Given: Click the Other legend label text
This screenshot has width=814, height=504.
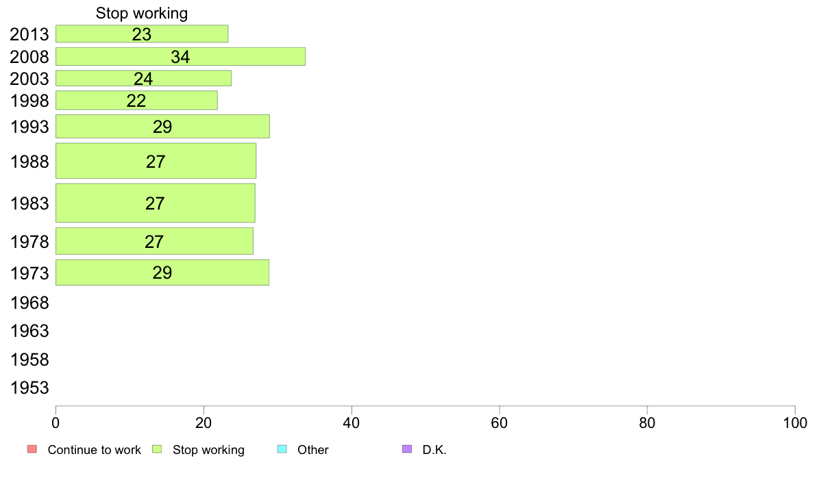Looking at the screenshot, I should tap(312, 449).
